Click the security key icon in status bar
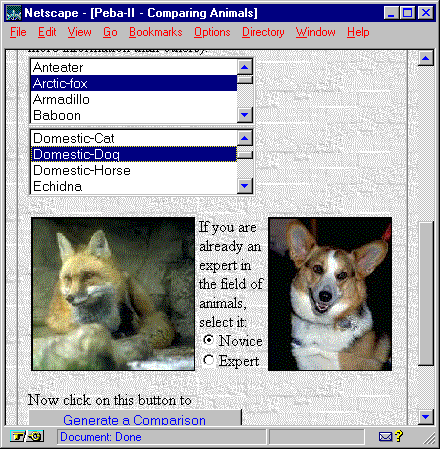 click(36, 436)
